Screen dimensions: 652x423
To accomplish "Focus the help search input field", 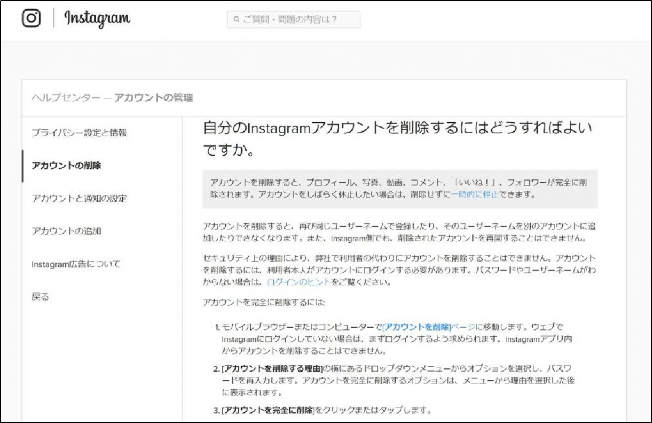I will click(x=294, y=20).
